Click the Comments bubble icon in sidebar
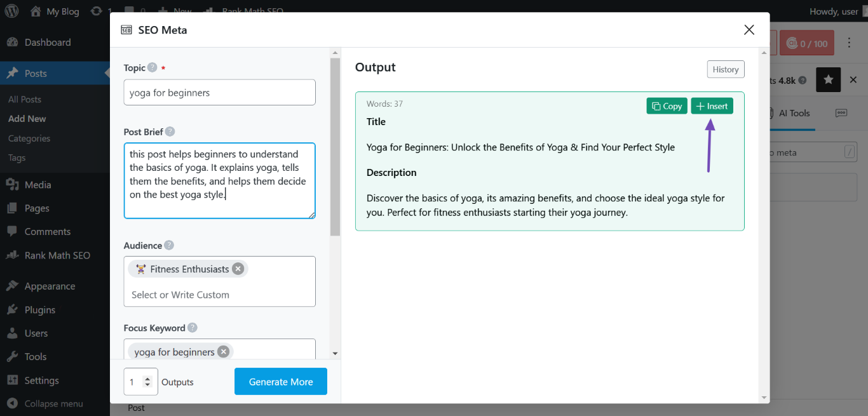Viewport: 868px width, 416px height. click(12, 232)
